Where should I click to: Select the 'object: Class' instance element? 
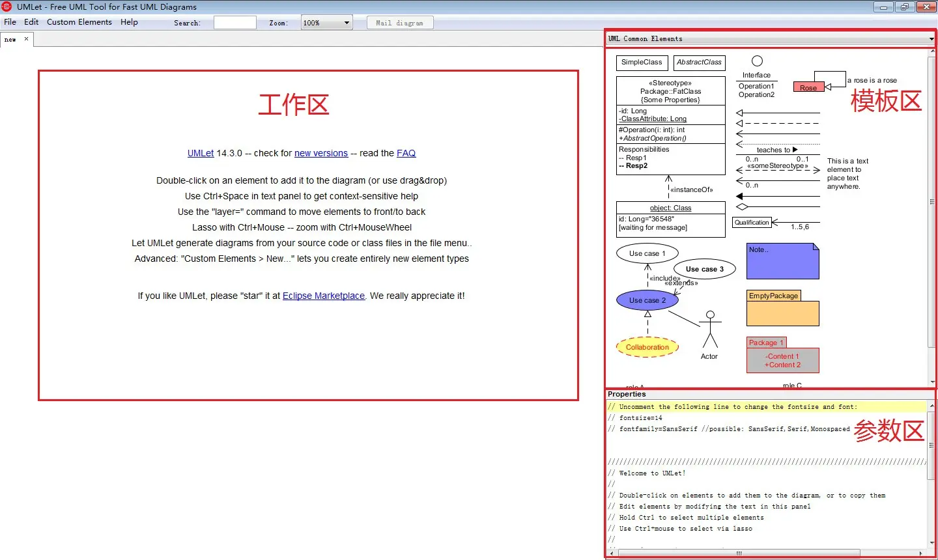click(x=671, y=219)
